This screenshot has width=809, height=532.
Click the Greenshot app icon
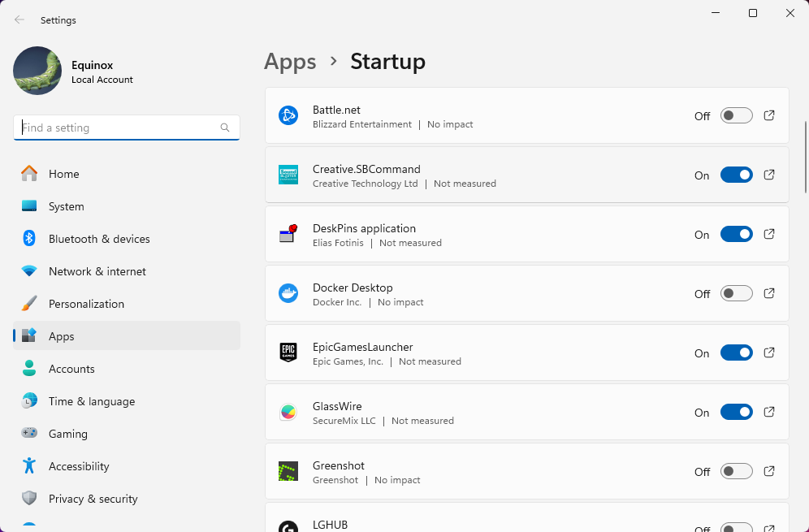288,472
